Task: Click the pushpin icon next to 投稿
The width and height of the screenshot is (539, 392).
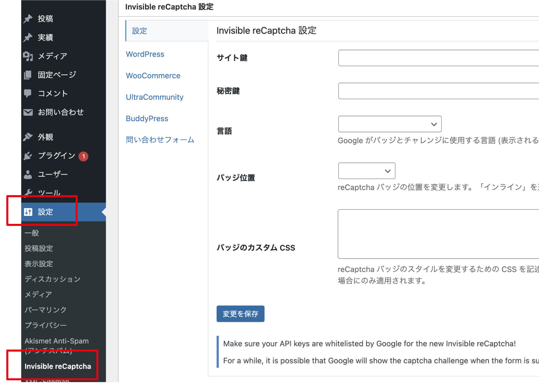Action: (28, 19)
